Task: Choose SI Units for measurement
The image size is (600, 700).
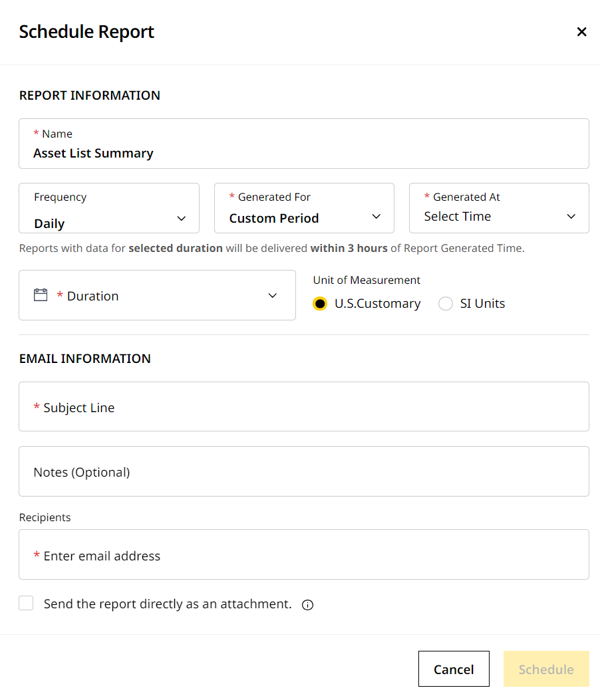Action: pos(446,304)
